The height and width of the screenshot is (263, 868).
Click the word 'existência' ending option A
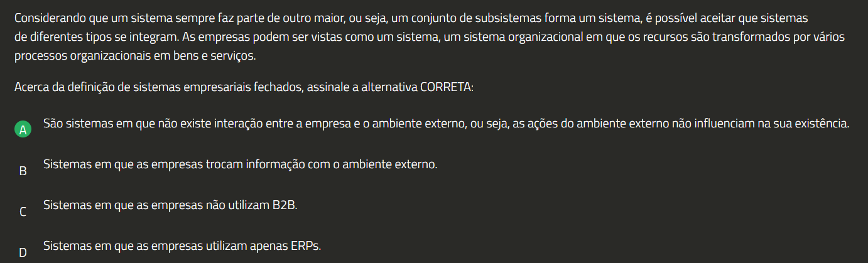(x=823, y=123)
